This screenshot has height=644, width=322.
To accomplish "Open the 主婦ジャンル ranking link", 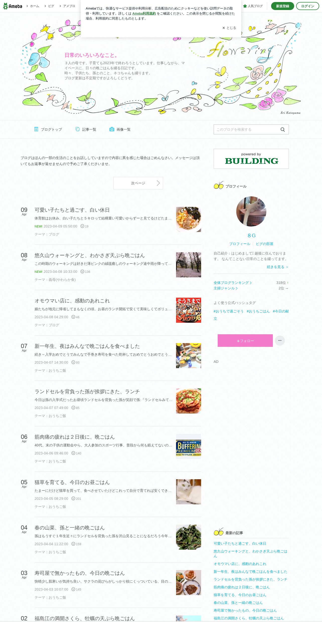I will 225,288.
